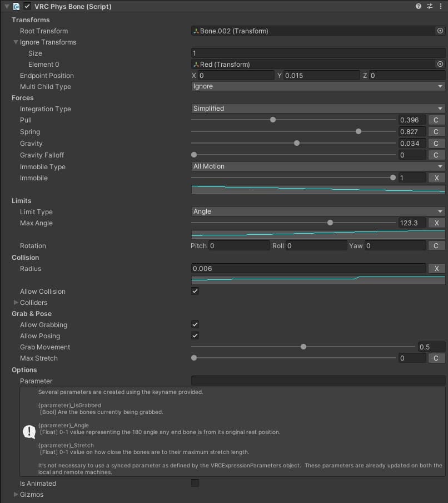The height and width of the screenshot is (503, 448).
Task: Click the C button beside Max Stretch
Action: tap(436, 358)
